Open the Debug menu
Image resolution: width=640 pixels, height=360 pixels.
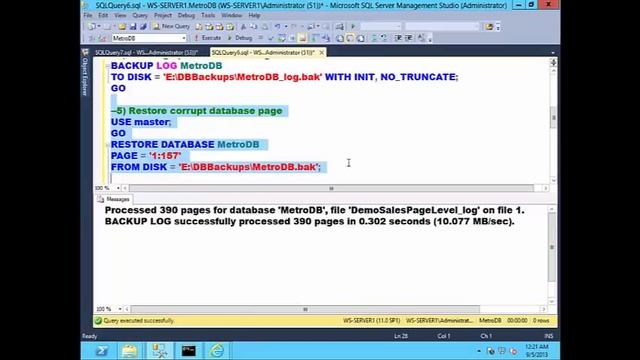tap(186, 15)
